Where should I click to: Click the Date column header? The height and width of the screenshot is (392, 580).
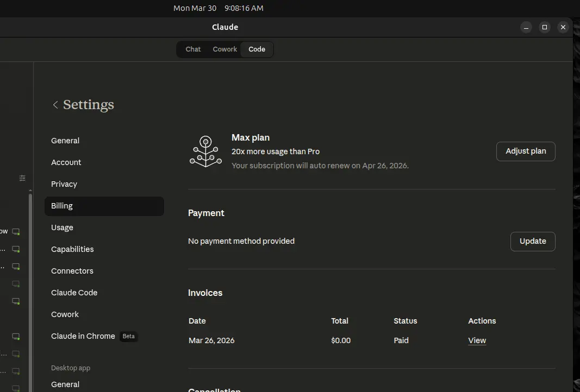click(x=197, y=321)
